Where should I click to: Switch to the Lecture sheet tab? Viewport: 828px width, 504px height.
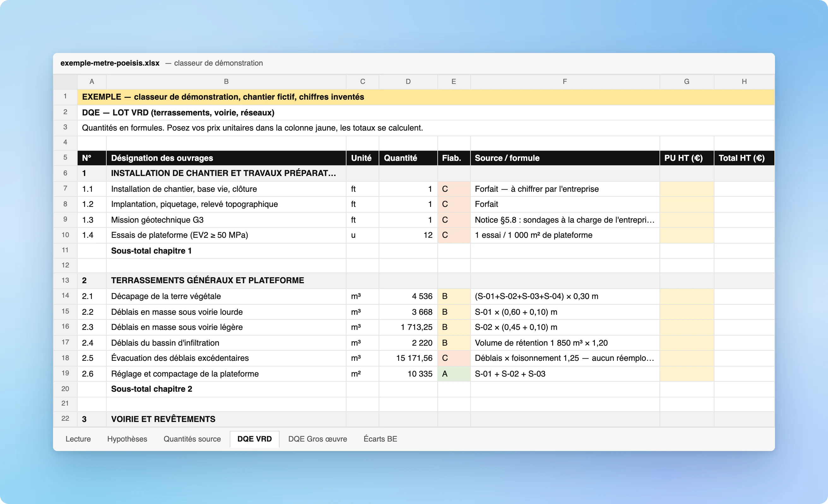[78, 439]
